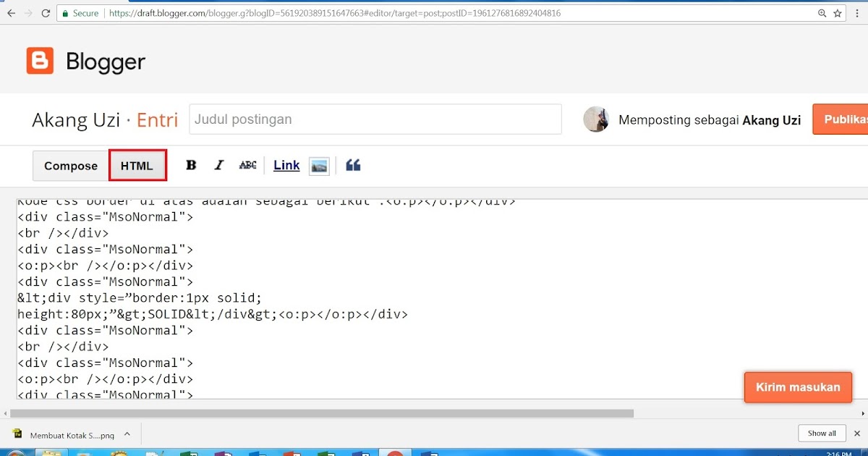
Task: Click the Judul postingan title field
Action: (x=375, y=119)
